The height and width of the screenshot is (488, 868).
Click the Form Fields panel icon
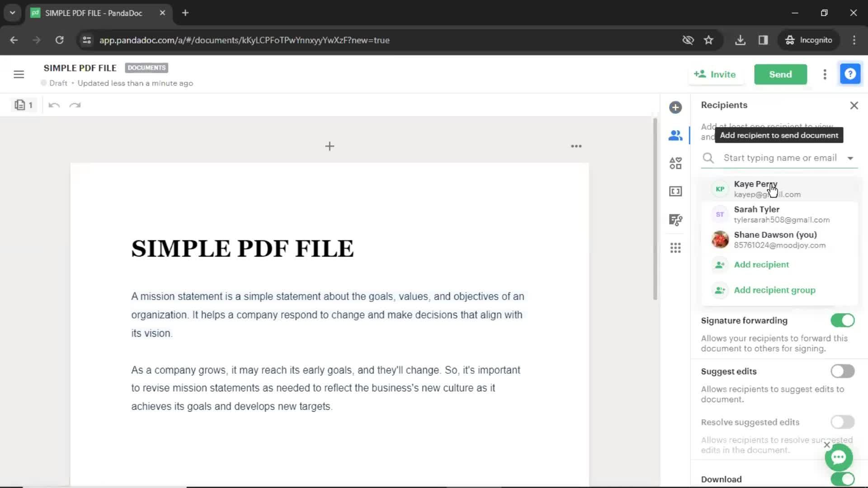[x=675, y=191]
